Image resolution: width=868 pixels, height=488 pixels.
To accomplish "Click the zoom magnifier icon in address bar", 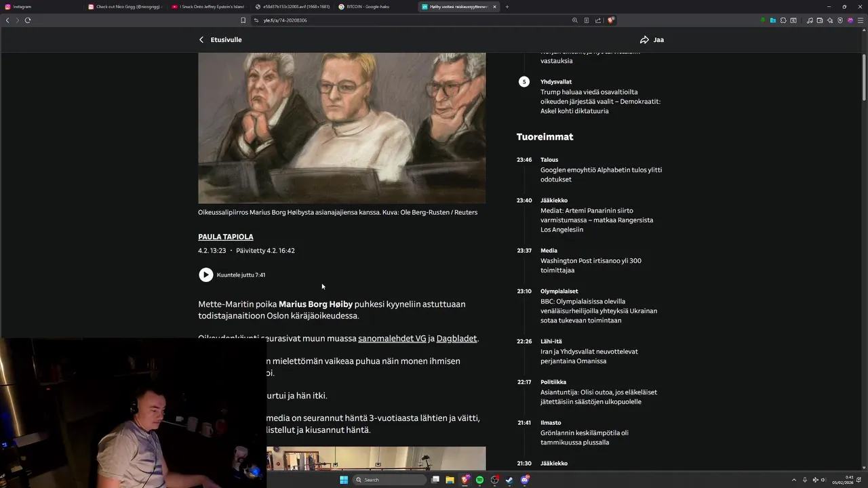I will [575, 20].
